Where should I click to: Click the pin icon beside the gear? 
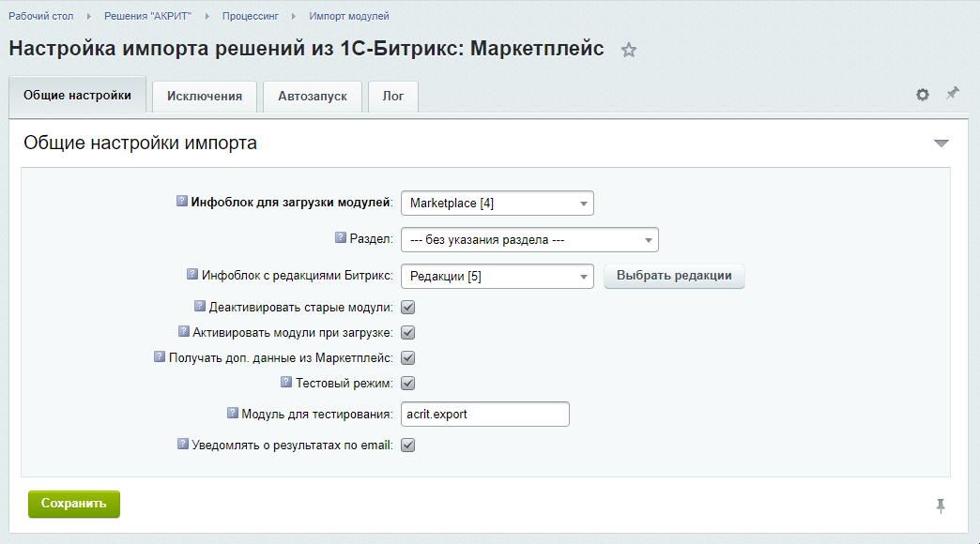click(953, 94)
